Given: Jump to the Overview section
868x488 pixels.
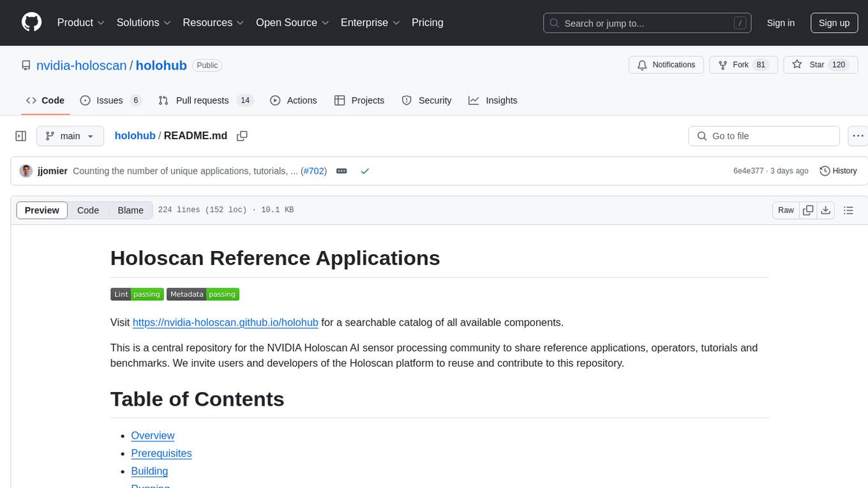Looking at the screenshot, I should (x=153, y=436).
